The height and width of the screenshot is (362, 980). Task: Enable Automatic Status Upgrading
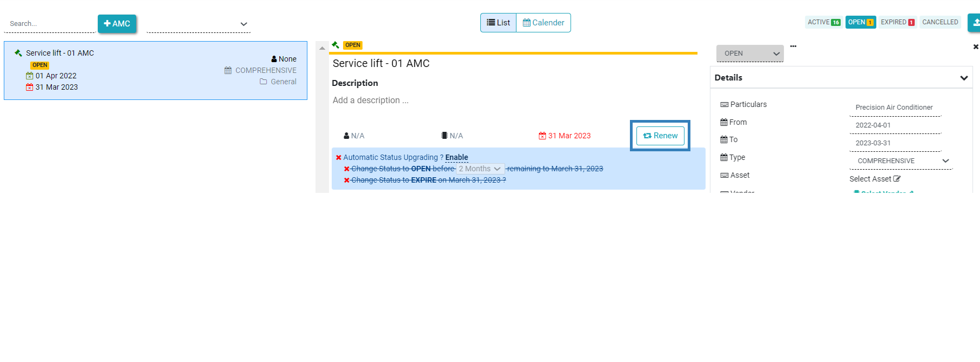tap(457, 157)
